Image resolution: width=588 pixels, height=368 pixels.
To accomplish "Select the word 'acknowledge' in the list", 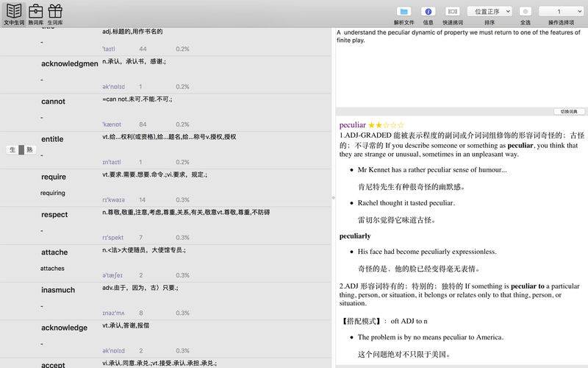I will coord(64,328).
